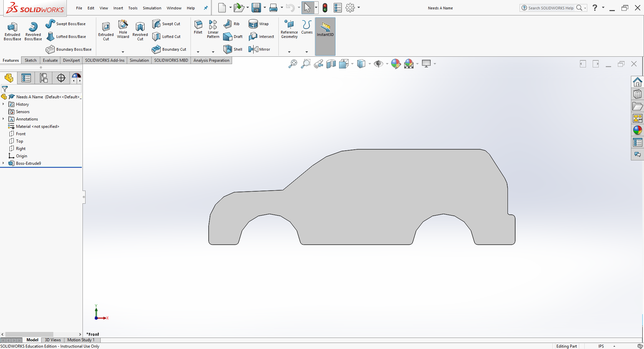Zoom to Fit in view toolbar
Screen dimensions: 644x349
[293, 64]
